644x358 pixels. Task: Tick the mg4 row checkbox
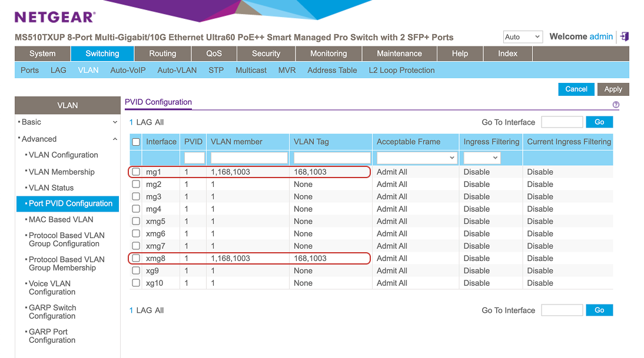136,209
